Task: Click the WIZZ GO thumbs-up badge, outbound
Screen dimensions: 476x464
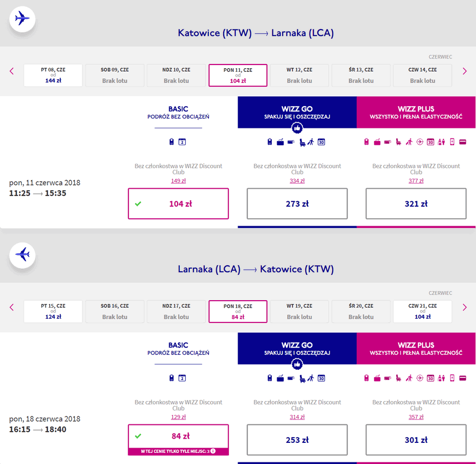Action: [297, 128]
